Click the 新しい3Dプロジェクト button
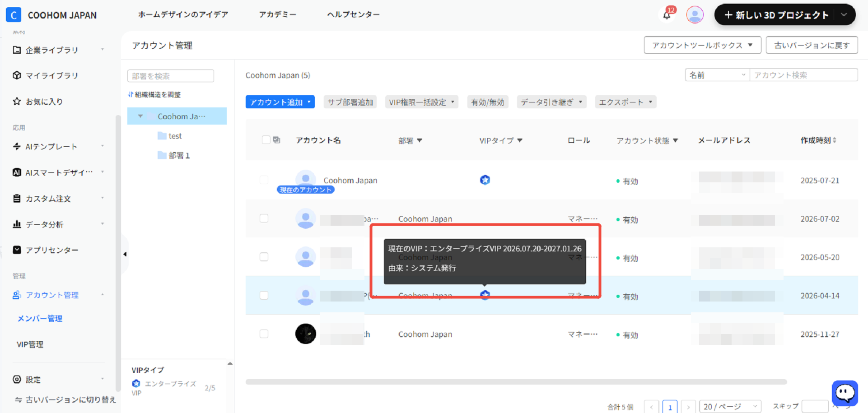This screenshot has width=868, height=413. 776,15
